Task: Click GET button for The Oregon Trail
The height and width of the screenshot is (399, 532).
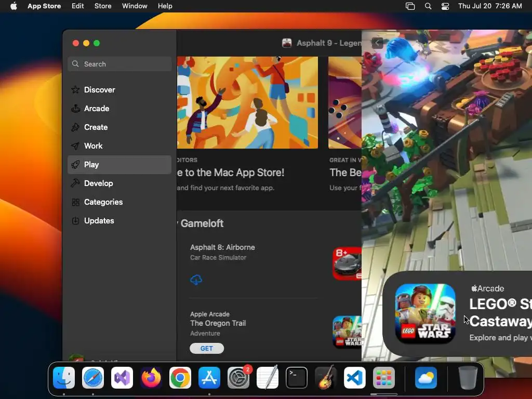Action: 207,349
